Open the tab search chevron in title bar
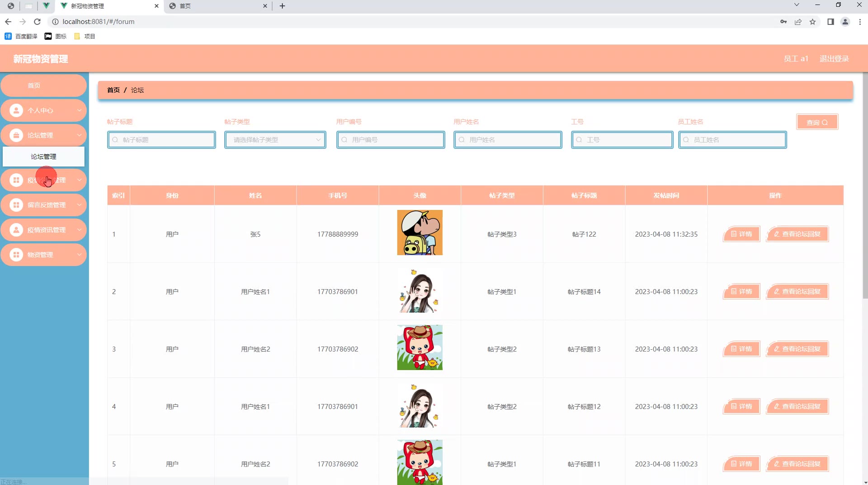Screen dimensions: 868x485 [797, 5]
